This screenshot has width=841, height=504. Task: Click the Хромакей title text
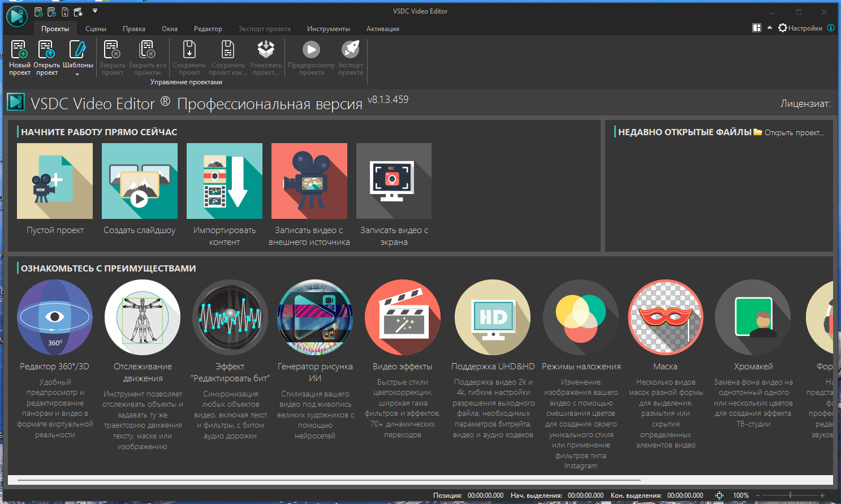(753, 367)
